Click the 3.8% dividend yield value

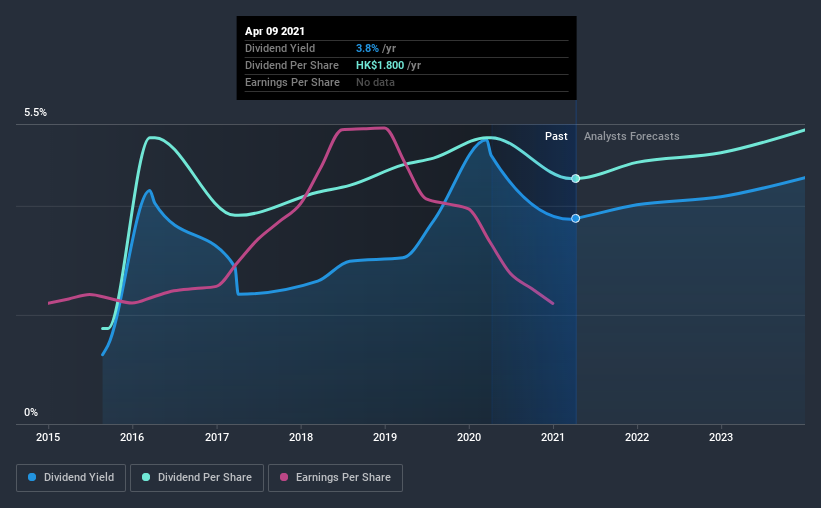367,48
